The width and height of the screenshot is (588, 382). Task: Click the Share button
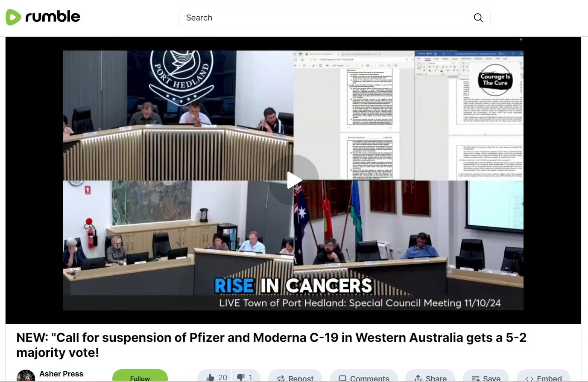tap(430, 376)
